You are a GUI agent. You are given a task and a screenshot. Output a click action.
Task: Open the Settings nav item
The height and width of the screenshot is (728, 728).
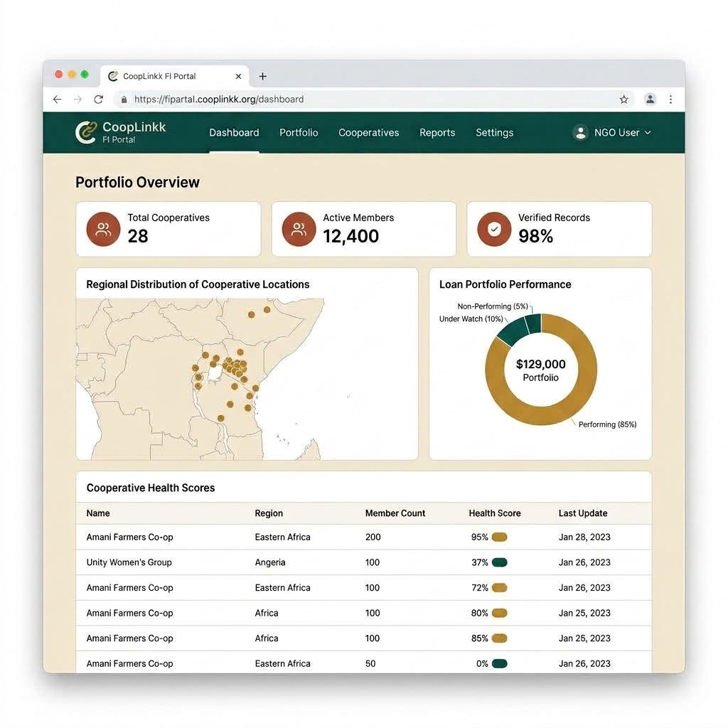(x=495, y=133)
